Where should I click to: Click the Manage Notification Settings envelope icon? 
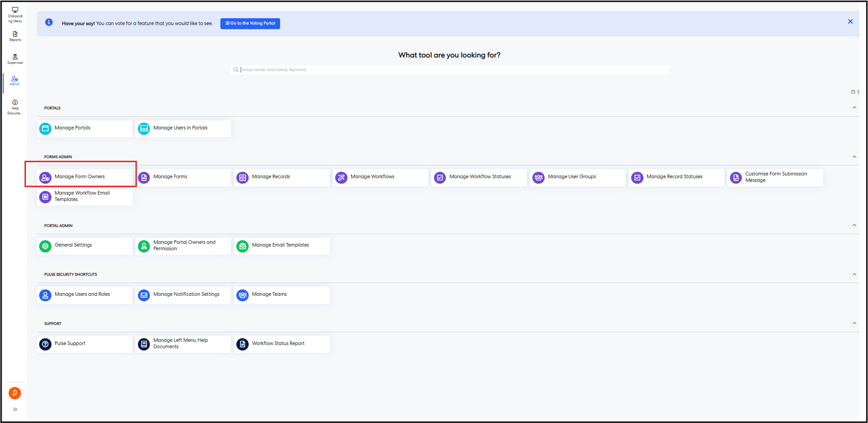[144, 295]
